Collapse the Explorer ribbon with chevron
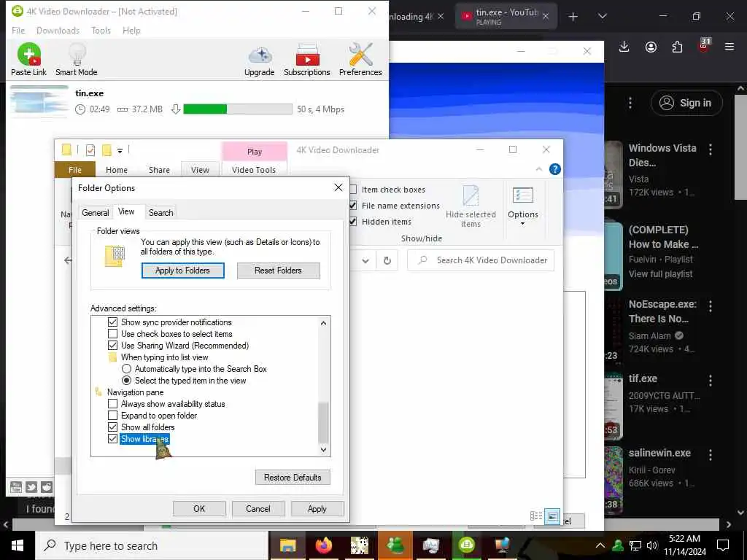The width and height of the screenshot is (747, 560). click(x=539, y=169)
